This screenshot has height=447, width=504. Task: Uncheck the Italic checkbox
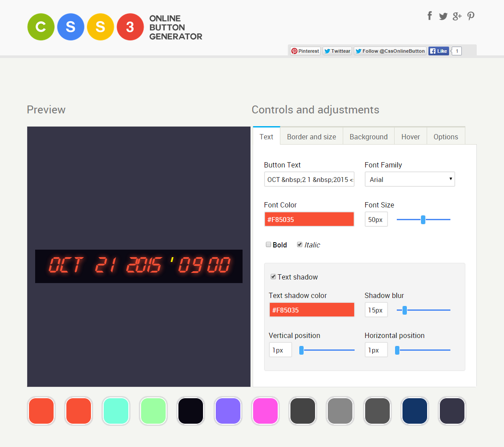(x=300, y=245)
